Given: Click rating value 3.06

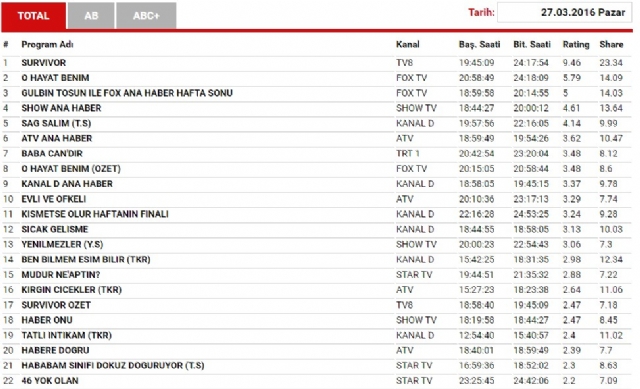Looking at the screenshot, I should tap(571, 244).
